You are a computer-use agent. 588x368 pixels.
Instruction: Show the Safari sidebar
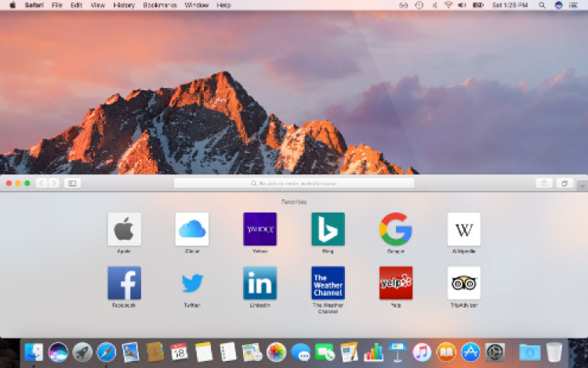click(72, 183)
